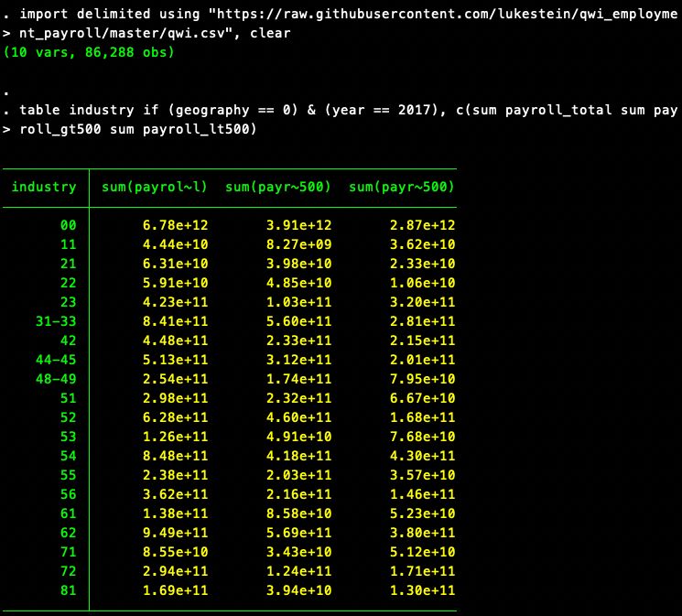The height and width of the screenshot is (616, 682).
Task: Click the "industry" column header
Action: point(43,187)
